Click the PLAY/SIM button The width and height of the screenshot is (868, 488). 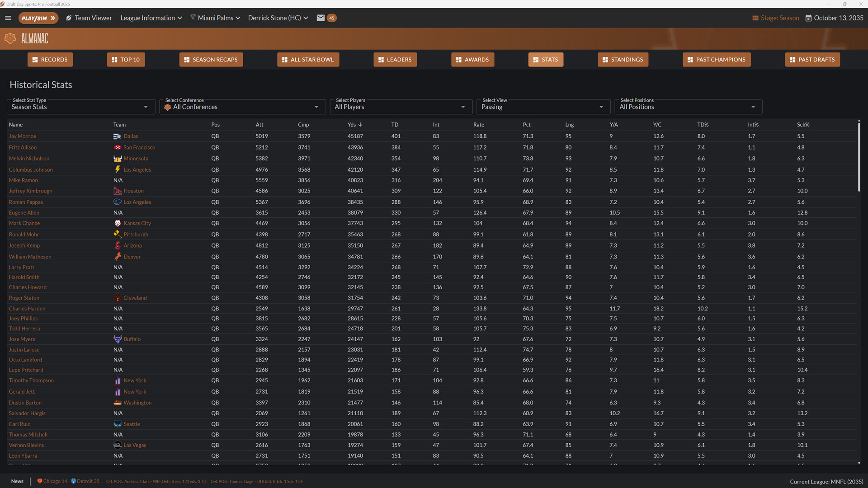[x=38, y=18]
